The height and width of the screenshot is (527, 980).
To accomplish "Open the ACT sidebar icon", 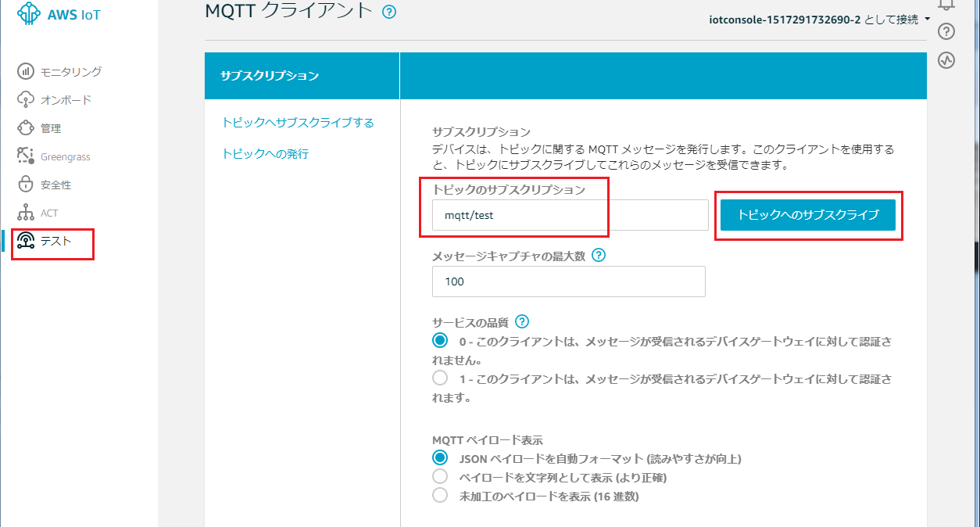I will 26,213.
